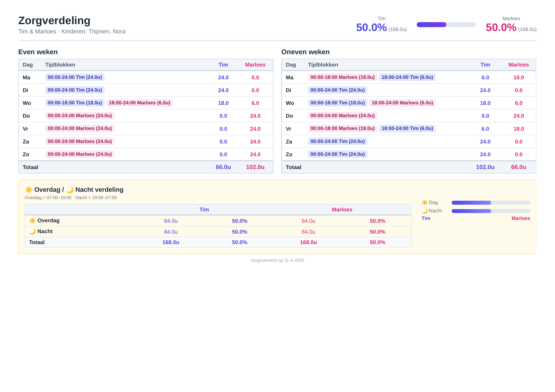The width and height of the screenshot is (555, 392).
Task: Click Tijdblokken header in Even weken table
Action: 60,65
